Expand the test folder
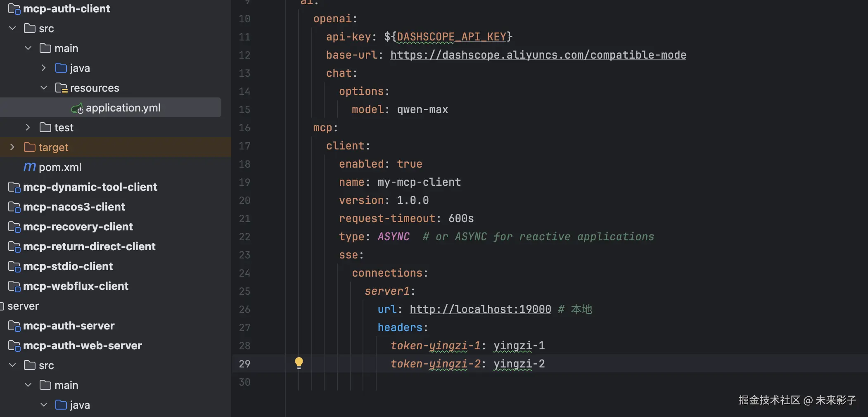868x417 pixels. (x=28, y=128)
